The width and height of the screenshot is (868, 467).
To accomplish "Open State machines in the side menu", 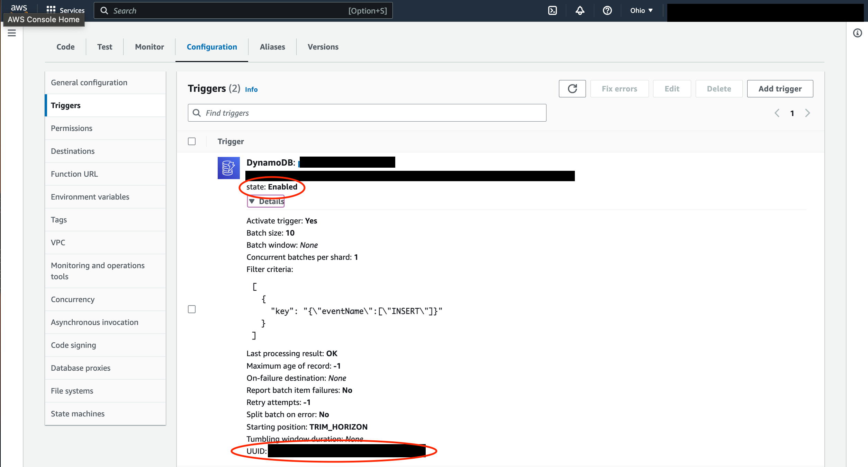I will [x=105, y=414].
